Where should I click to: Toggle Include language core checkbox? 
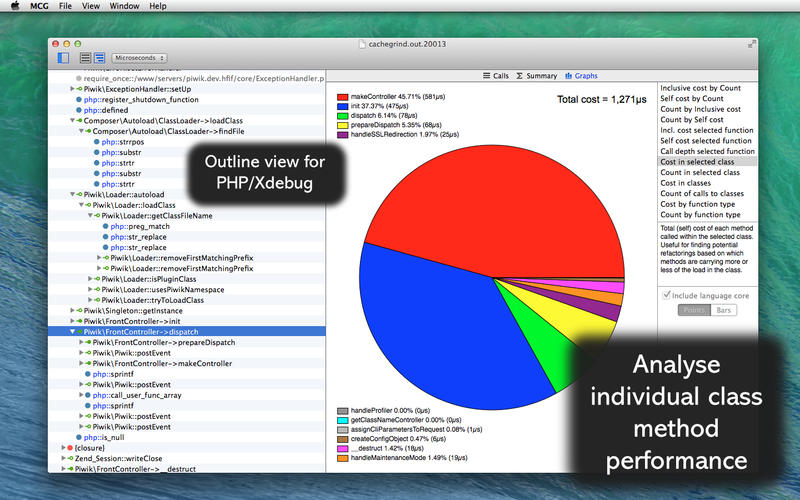[666, 295]
